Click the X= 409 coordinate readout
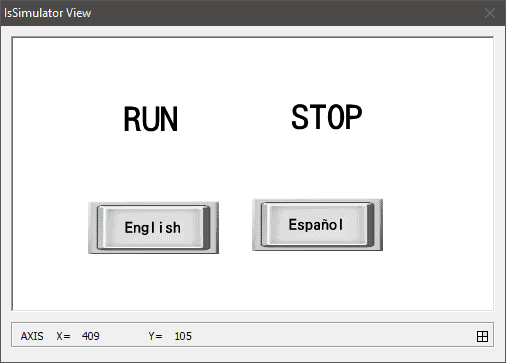 pyautogui.click(x=78, y=336)
